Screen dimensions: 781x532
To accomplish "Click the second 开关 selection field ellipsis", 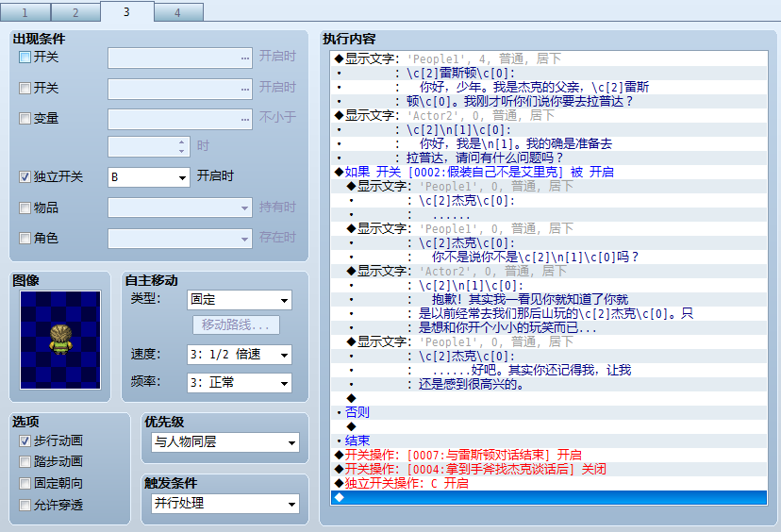I will (x=244, y=90).
